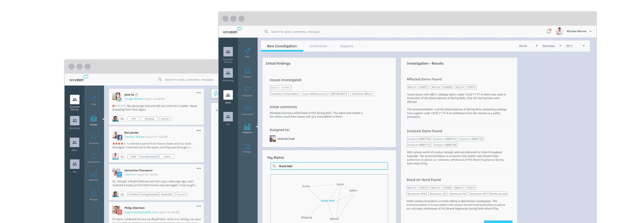Viewport: 644px width, 223px height.
Task: Select Marketing team in front window
Action: coord(228,75)
